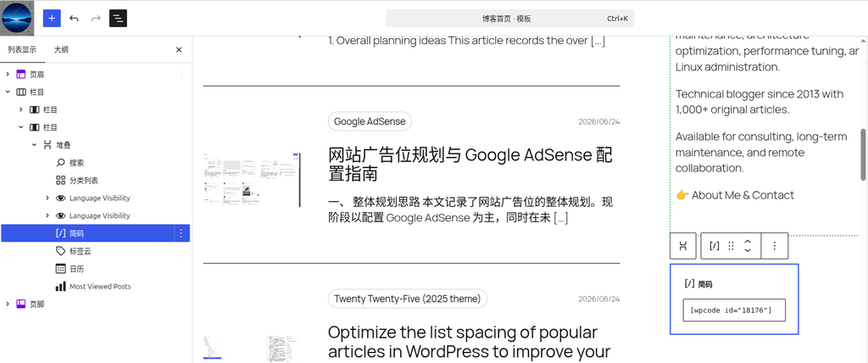Click the canvas vertical scrollbar
The width and height of the screenshot is (868, 363).
(x=863, y=155)
